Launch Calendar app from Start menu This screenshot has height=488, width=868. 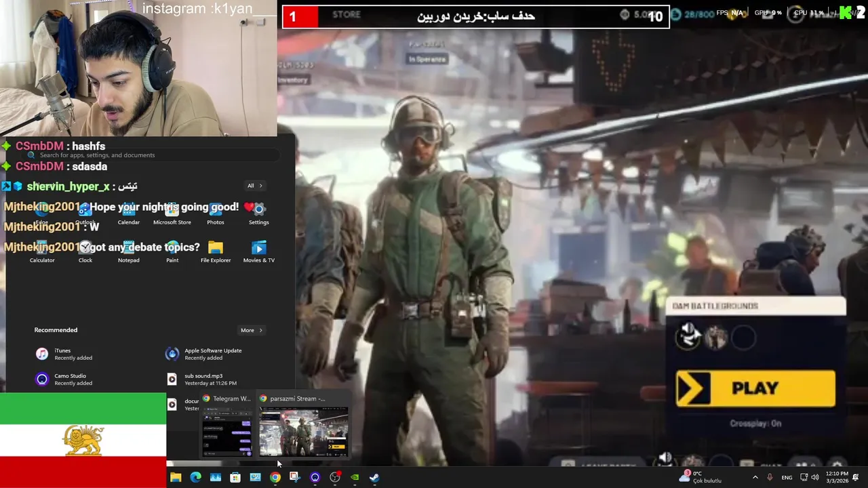[129, 213]
